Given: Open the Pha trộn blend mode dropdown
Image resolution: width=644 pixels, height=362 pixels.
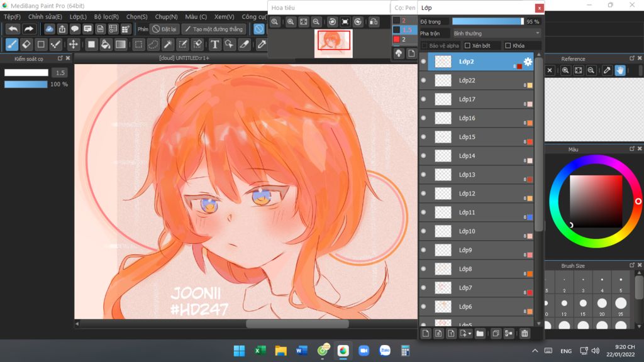Looking at the screenshot, I should pos(496,33).
